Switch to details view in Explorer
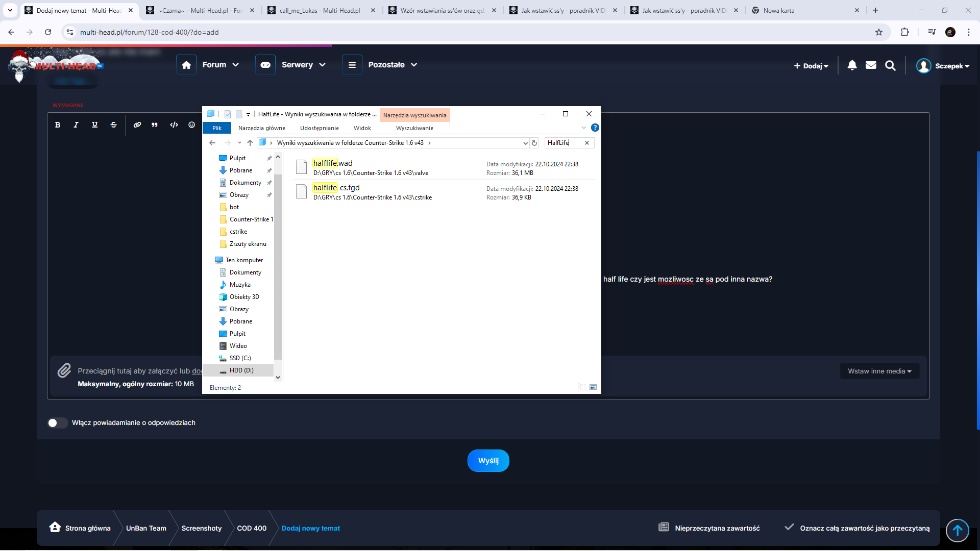The height and width of the screenshot is (551, 980). click(x=581, y=387)
